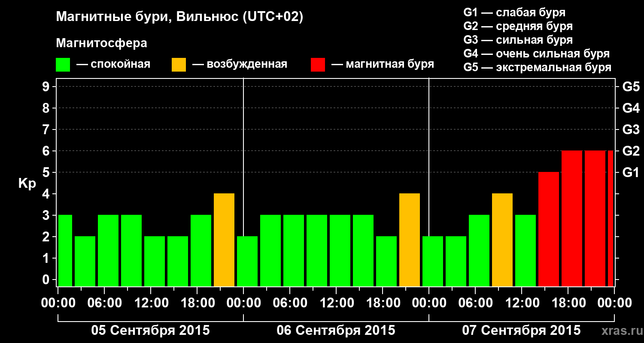The image size is (644, 343).
Task: Click the '— магнитная буря' legend label
Action: [x=383, y=64]
